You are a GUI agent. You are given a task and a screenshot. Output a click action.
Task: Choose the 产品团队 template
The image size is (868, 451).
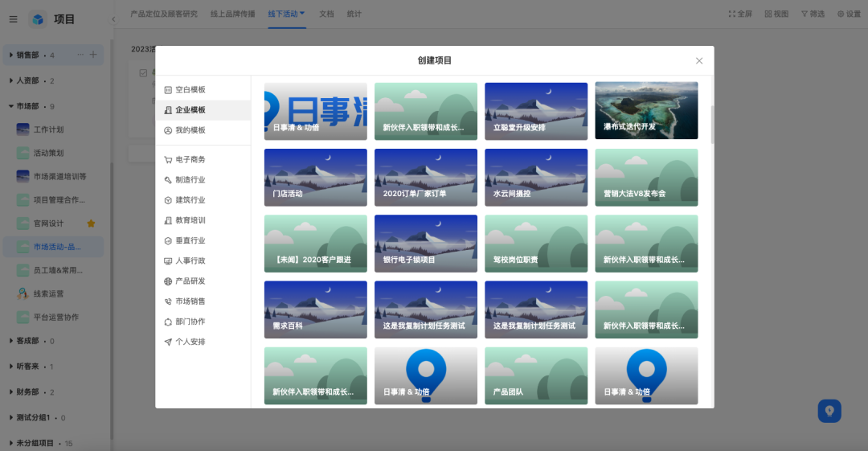pyautogui.click(x=536, y=375)
